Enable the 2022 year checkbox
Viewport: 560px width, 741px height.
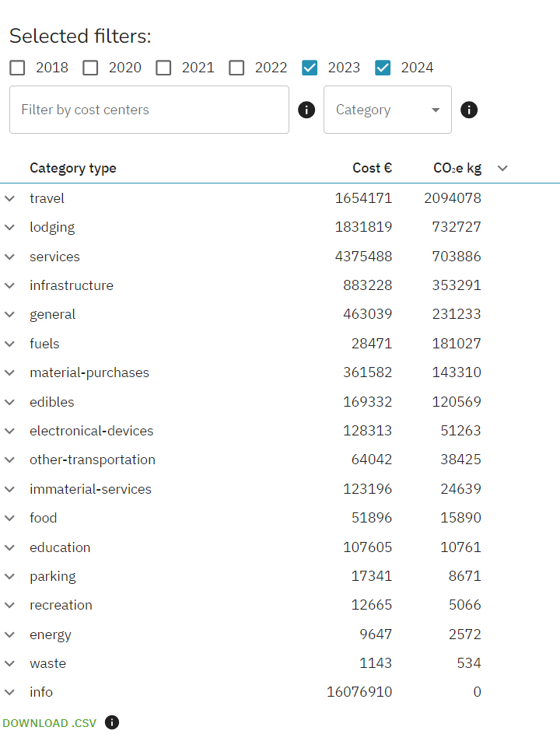click(x=236, y=68)
